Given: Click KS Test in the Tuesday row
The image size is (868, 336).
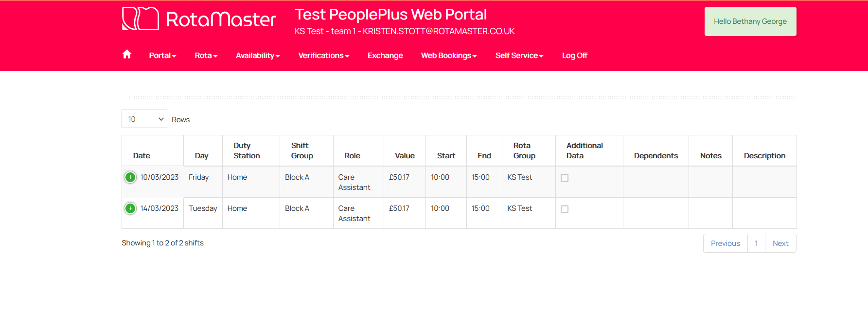Looking at the screenshot, I should coord(519,208).
